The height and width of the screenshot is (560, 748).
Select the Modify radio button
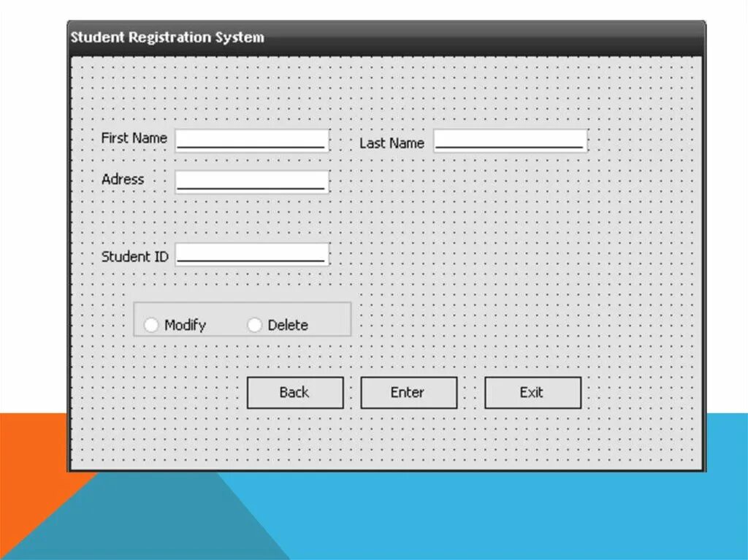tap(151, 325)
